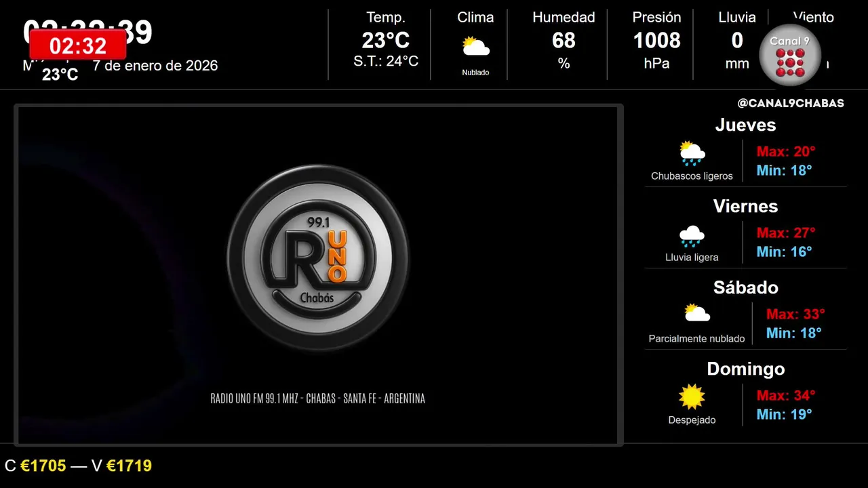Click Sábado Max: 33° value
Viewport: 868px width, 488px height.
(x=795, y=314)
